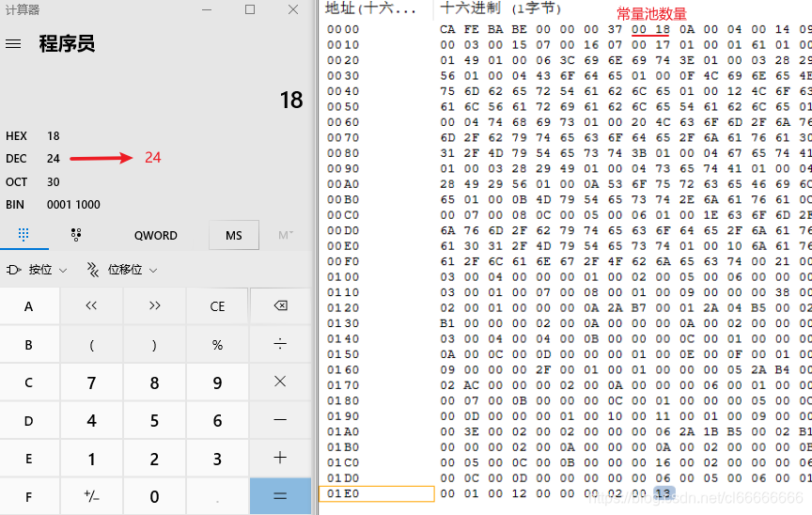
Task: Open the calculator hamburger navigation menu
Action: [13, 44]
